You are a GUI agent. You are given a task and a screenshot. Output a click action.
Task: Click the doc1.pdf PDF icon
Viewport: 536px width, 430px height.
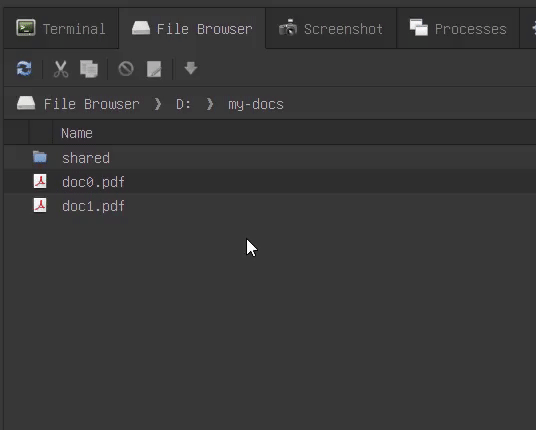tap(40, 205)
